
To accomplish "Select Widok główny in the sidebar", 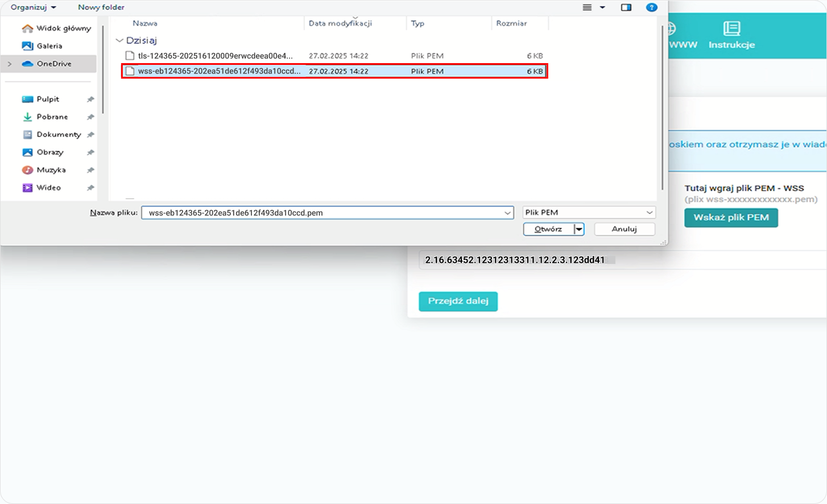I will (63, 28).
